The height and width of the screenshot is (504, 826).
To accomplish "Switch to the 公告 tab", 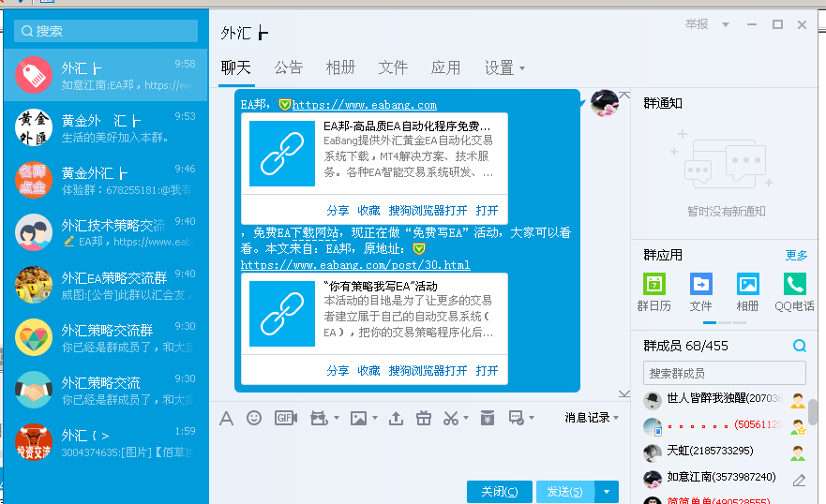I will [x=289, y=67].
